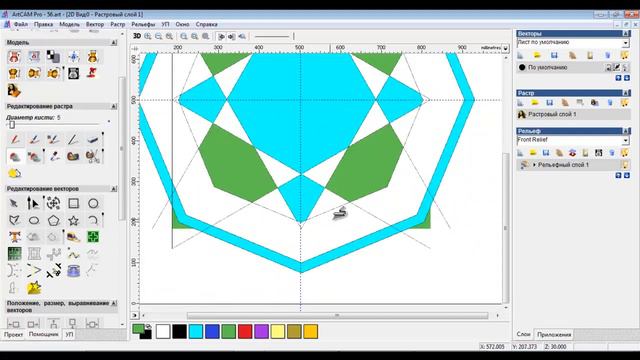
Task: Click the horizontal canvas scrollbar
Action: (337, 316)
